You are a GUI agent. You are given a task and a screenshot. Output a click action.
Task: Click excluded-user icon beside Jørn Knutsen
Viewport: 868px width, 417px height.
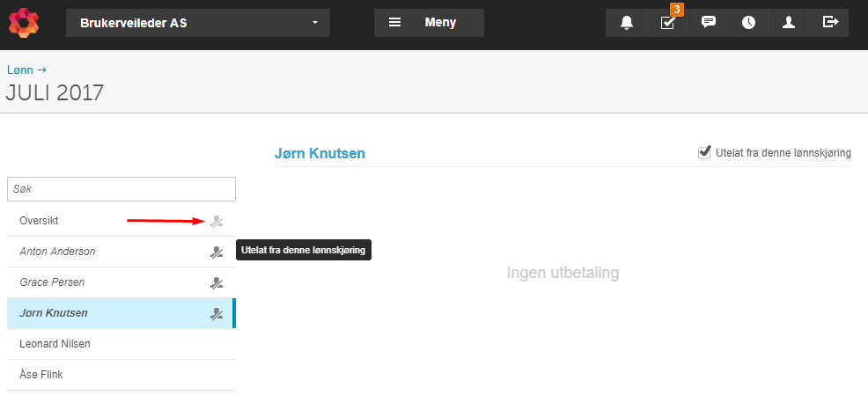[x=217, y=314]
